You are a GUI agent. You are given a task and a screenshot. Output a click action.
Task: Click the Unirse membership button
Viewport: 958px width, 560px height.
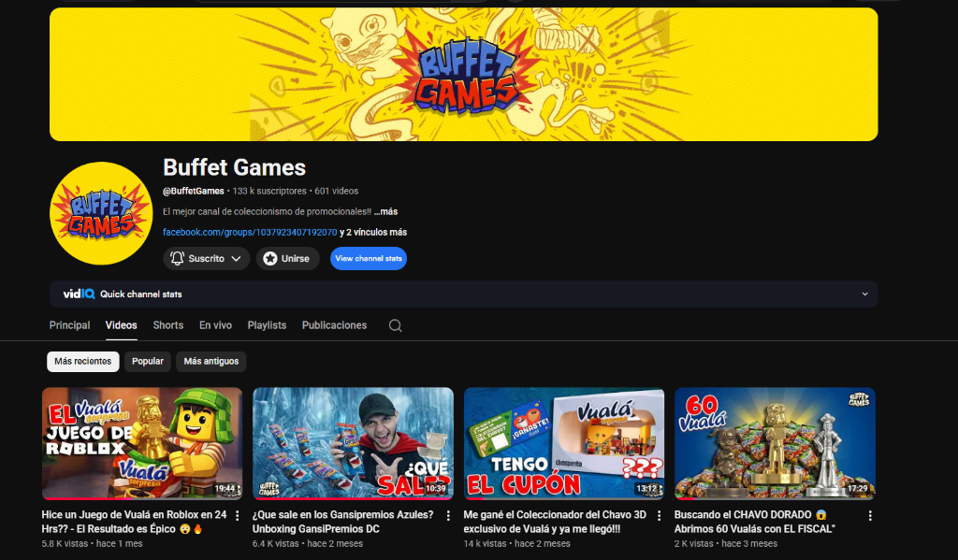click(288, 258)
